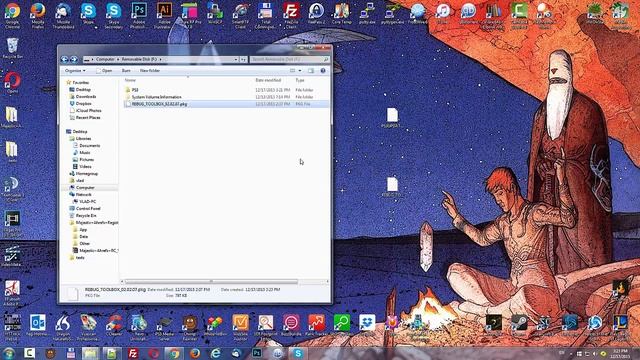Open the Organize menu dropdown
Image resolution: width=640 pixels, height=360 pixels.
click(75, 71)
